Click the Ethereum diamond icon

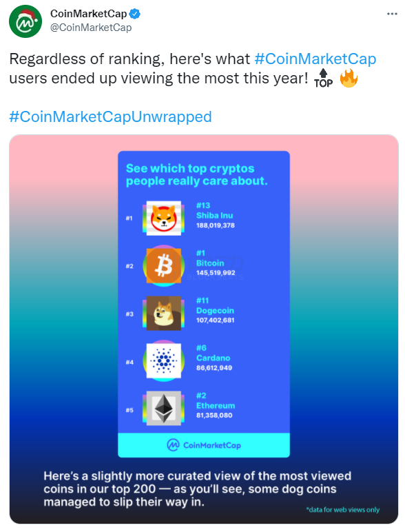163,408
